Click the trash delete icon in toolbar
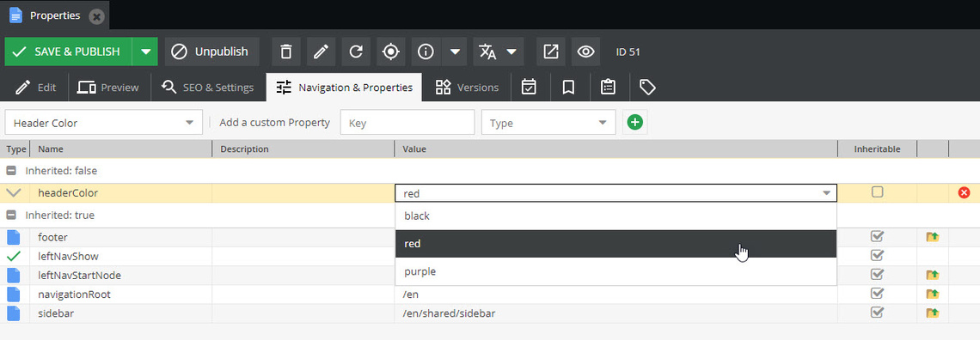The image size is (980, 340). tap(286, 52)
